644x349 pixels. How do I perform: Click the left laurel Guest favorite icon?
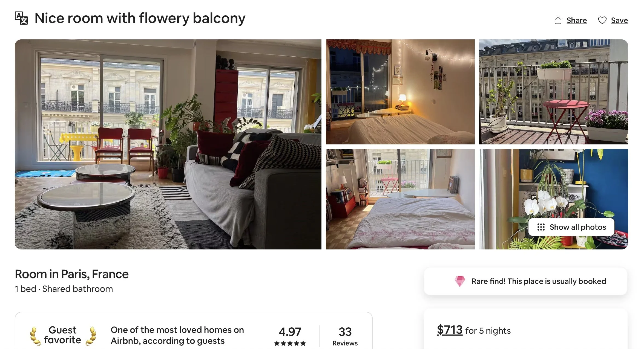click(x=35, y=336)
